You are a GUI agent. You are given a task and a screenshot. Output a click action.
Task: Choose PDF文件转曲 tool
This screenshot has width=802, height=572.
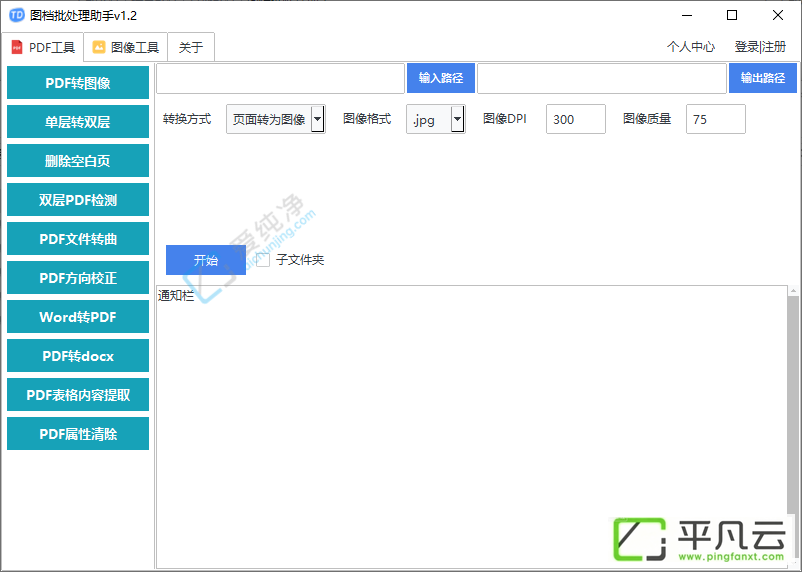[x=78, y=238]
